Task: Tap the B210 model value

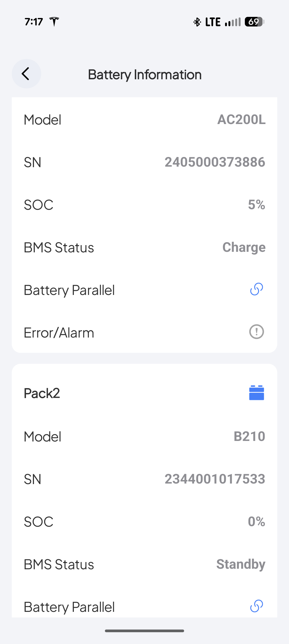Action: tap(249, 436)
